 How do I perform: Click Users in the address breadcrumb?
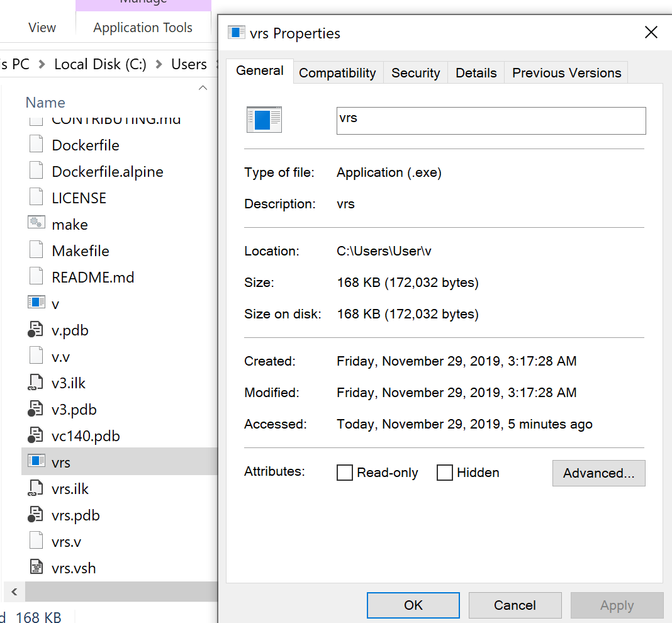tap(189, 64)
